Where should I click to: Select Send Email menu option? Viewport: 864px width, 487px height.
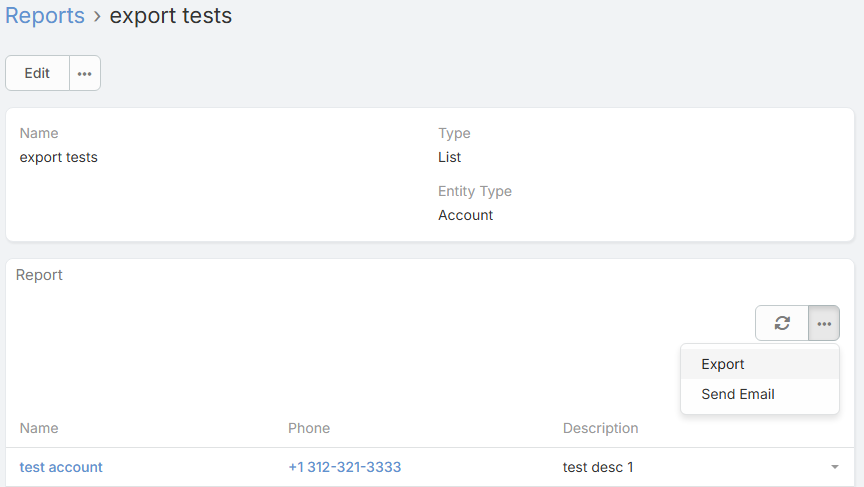738,394
